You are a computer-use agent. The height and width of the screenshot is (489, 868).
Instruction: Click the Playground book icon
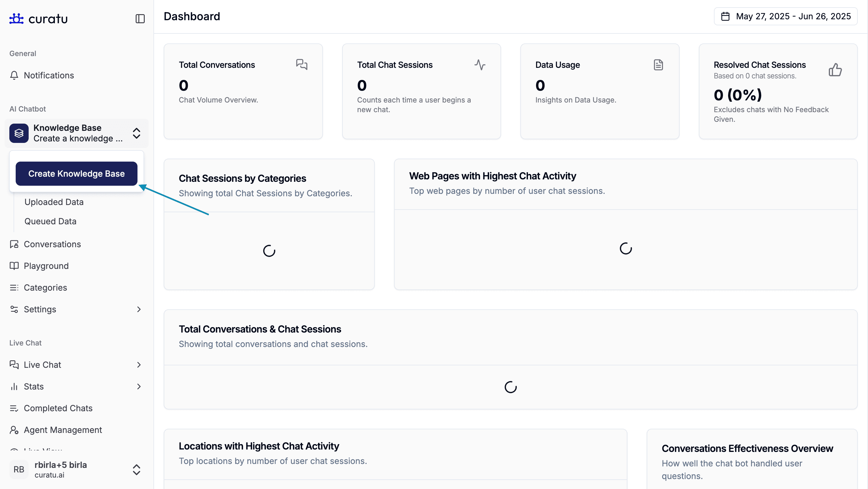(x=14, y=266)
